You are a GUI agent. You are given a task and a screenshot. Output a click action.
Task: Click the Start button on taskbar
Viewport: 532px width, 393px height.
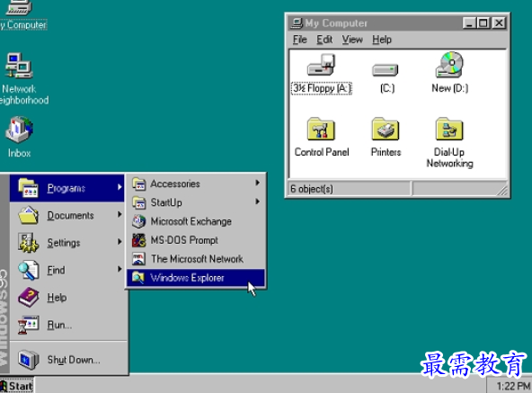[16, 386]
